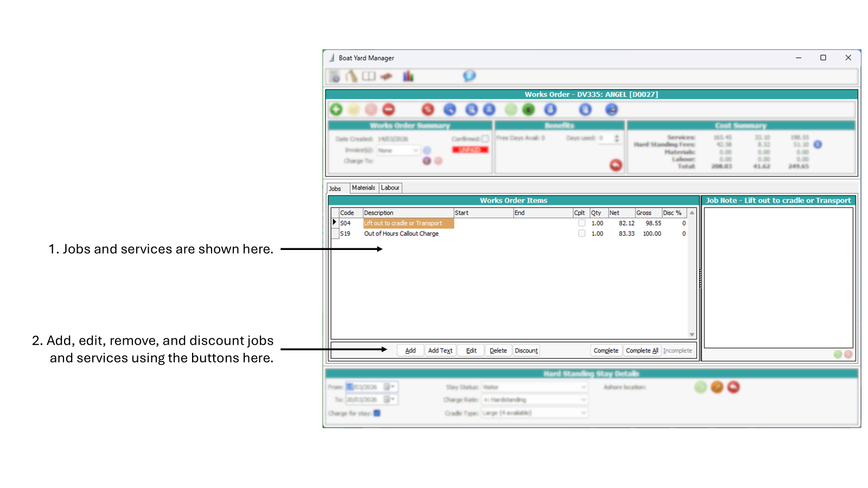Open the bar chart reports toolbar icon
Viewport: 868px width, 488px height.
(407, 76)
